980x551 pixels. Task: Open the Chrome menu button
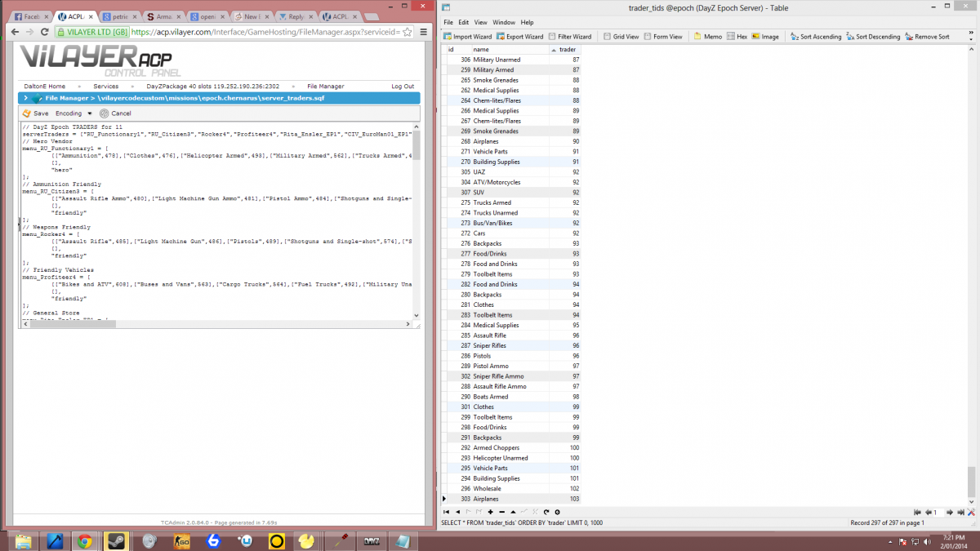click(424, 32)
